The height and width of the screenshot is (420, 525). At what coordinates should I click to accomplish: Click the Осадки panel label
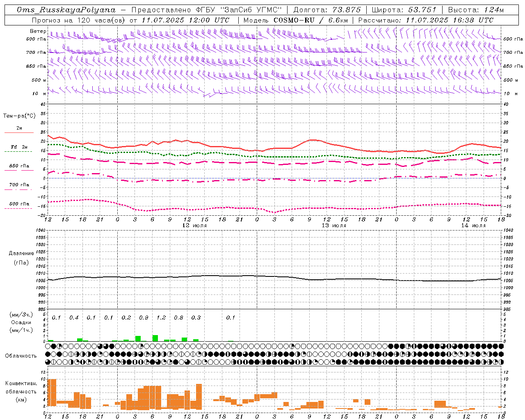21,322
